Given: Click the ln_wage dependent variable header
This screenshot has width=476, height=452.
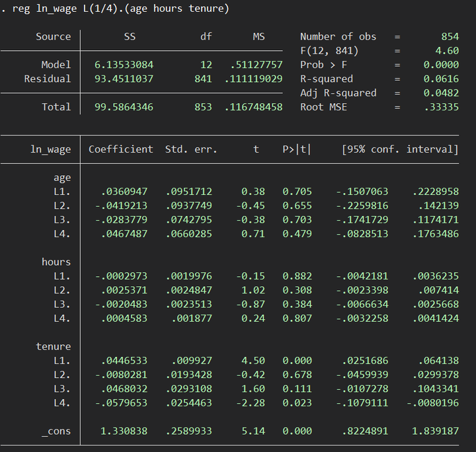Looking at the screenshot, I should [50, 149].
